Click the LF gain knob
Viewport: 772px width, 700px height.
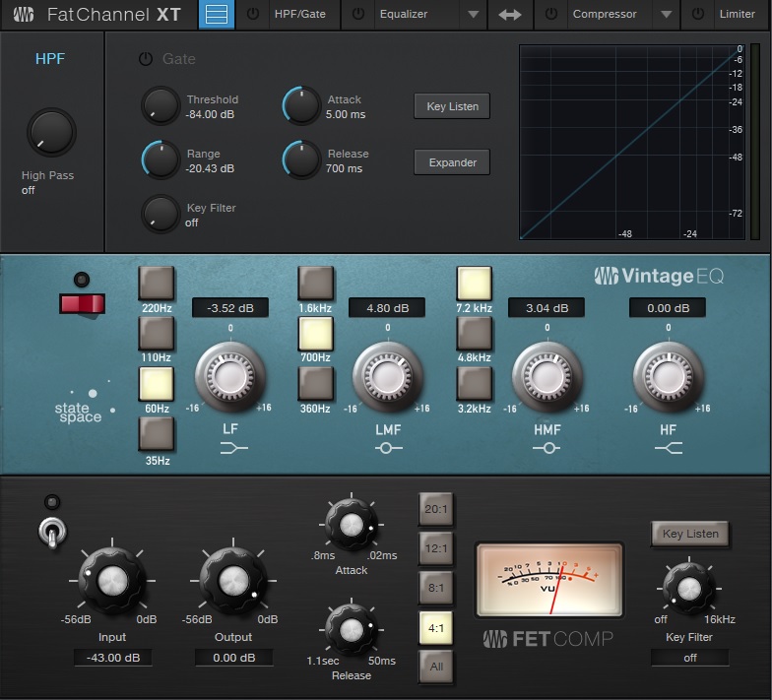point(230,376)
